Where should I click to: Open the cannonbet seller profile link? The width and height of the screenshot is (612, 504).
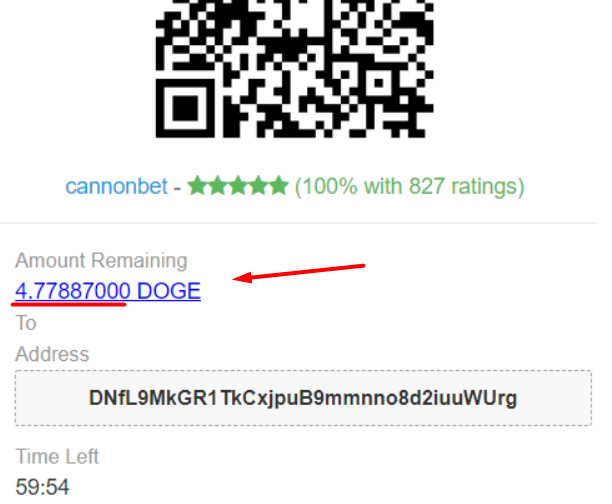pos(116,186)
